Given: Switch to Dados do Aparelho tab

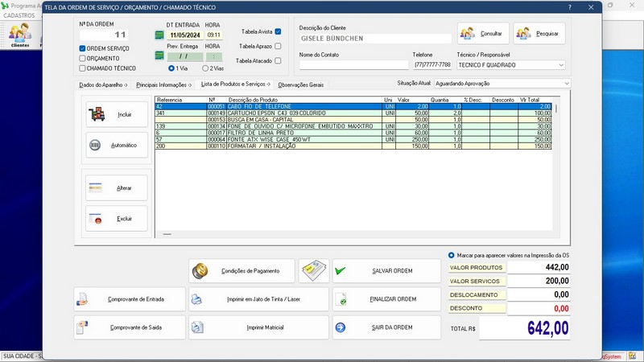Looking at the screenshot, I should pos(101,84).
